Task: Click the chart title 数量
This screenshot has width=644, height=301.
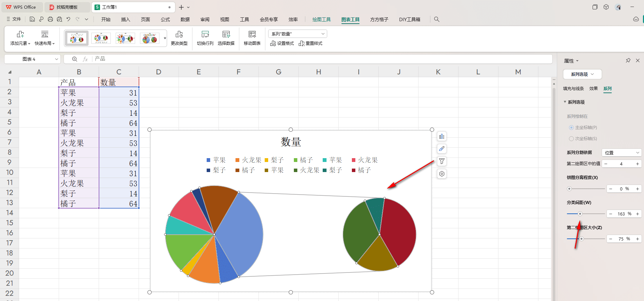Action: [291, 142]
